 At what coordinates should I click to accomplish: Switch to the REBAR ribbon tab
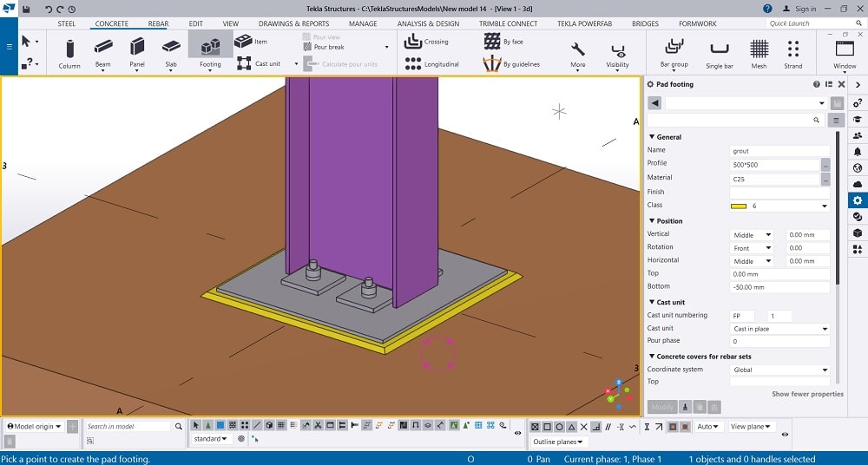(157, 23)
